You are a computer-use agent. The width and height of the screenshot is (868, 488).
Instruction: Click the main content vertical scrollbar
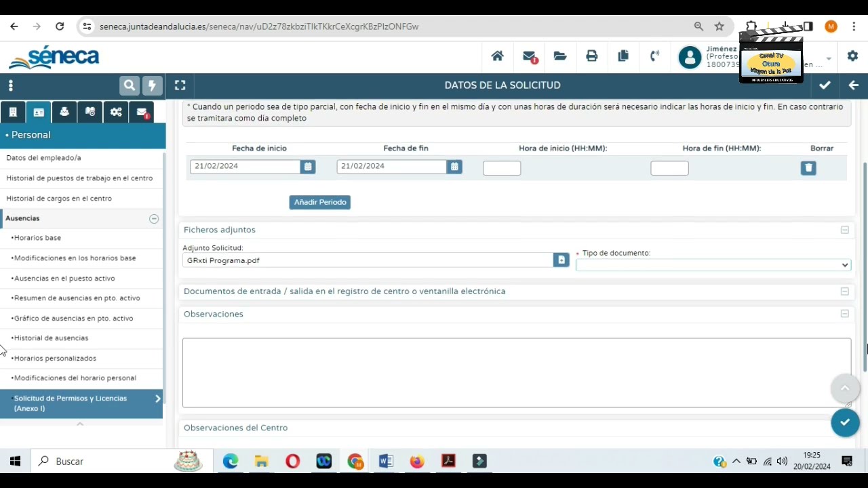tap(865, 268)
